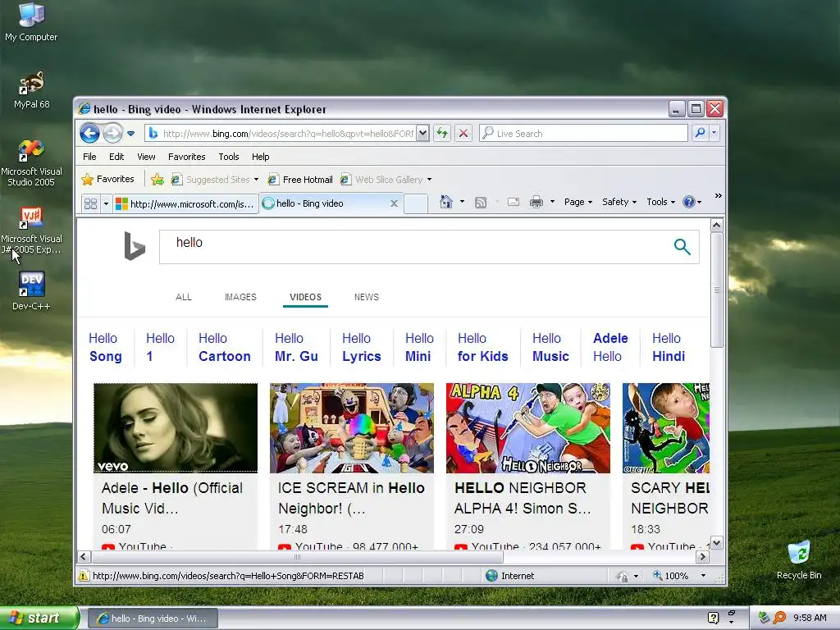The image size is (840, 630).
Task: Open the File menu
Action: [x=89, y=157]
